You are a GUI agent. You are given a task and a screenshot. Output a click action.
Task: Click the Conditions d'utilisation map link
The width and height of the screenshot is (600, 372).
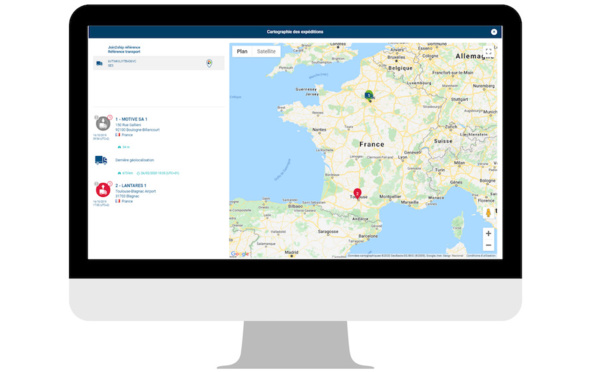[x=481, y=256]
